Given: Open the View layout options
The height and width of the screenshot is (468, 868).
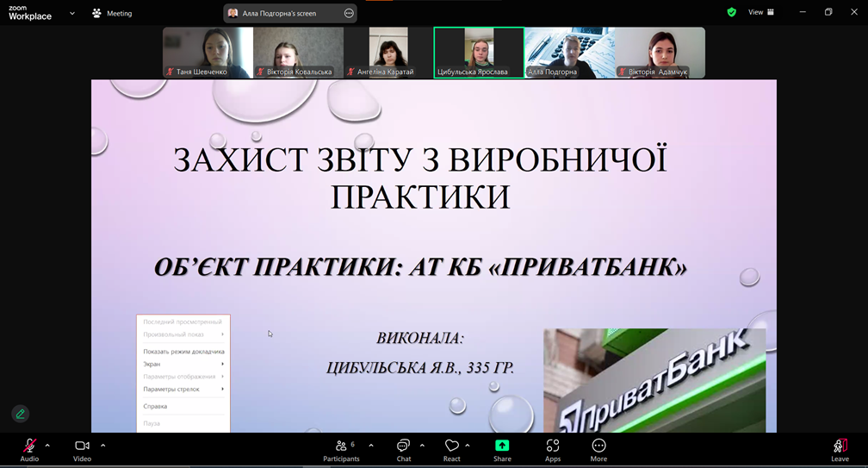Looking at the screenshot, I should click(x=760, y=13).
